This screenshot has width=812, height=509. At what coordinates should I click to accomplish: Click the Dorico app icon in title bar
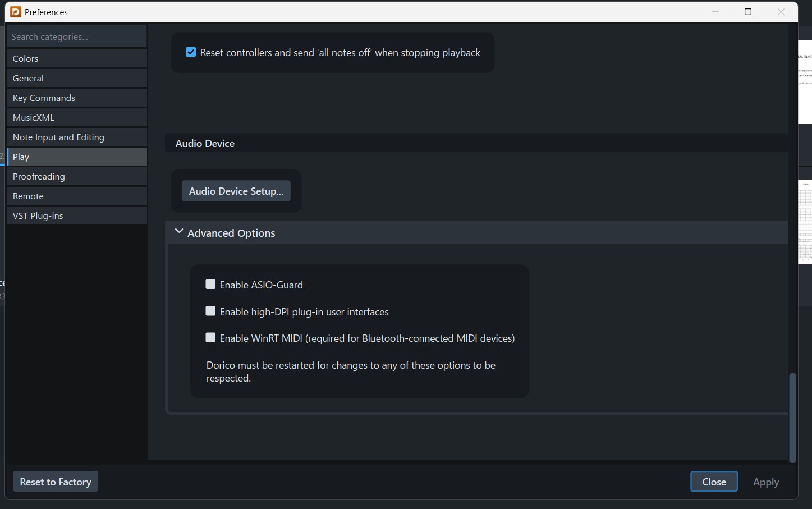(x=16, y=12)
